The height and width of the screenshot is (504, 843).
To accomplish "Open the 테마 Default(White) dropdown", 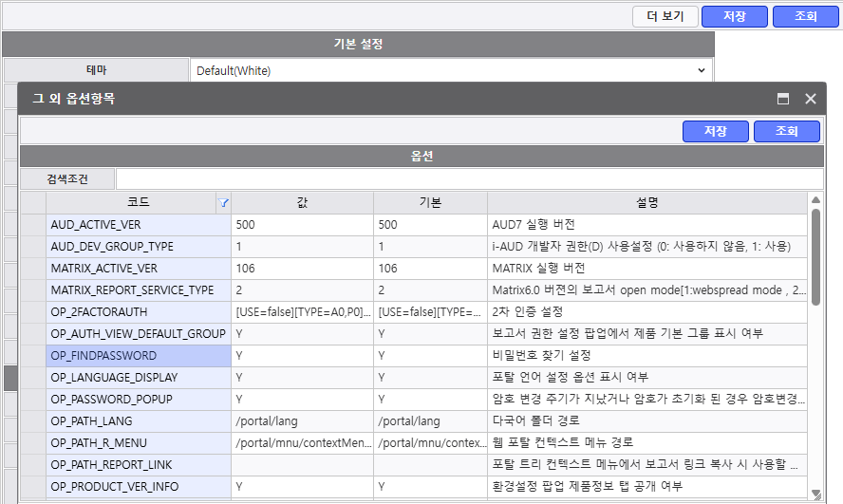I will click(x=451, y=70).
